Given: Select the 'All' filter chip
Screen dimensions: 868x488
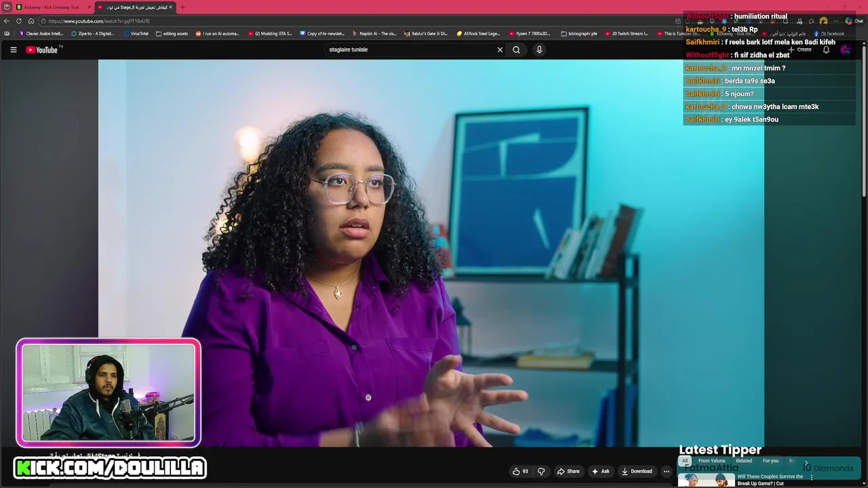Looking at the screenshot, I should [x=685, y=461].
